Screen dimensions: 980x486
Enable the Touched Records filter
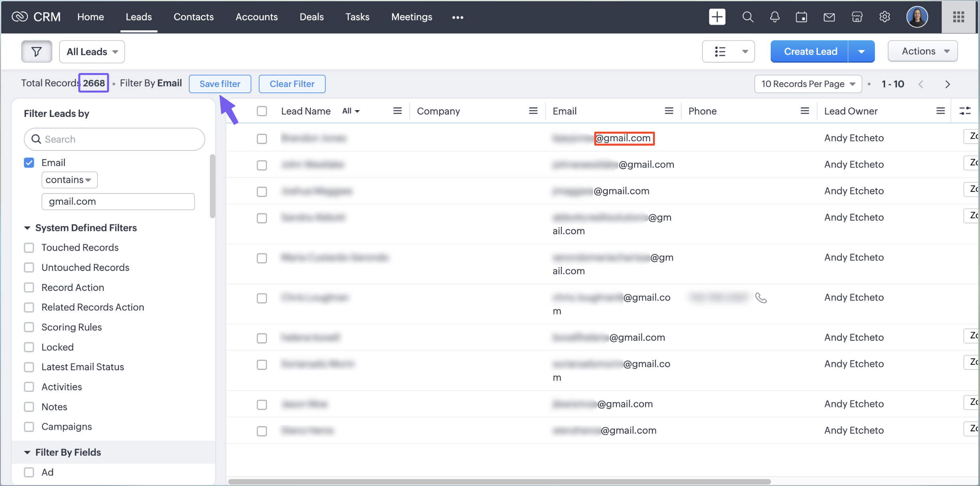coord(29,248)
